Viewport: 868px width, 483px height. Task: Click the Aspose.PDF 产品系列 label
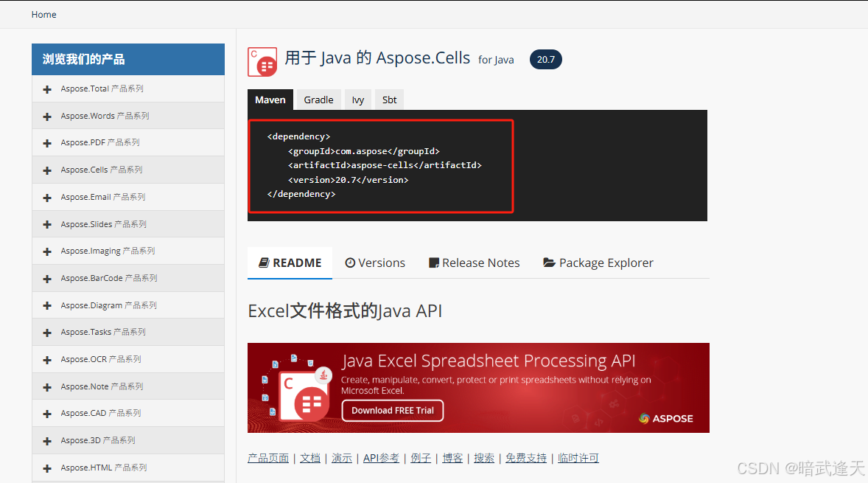tap(100, 142)
